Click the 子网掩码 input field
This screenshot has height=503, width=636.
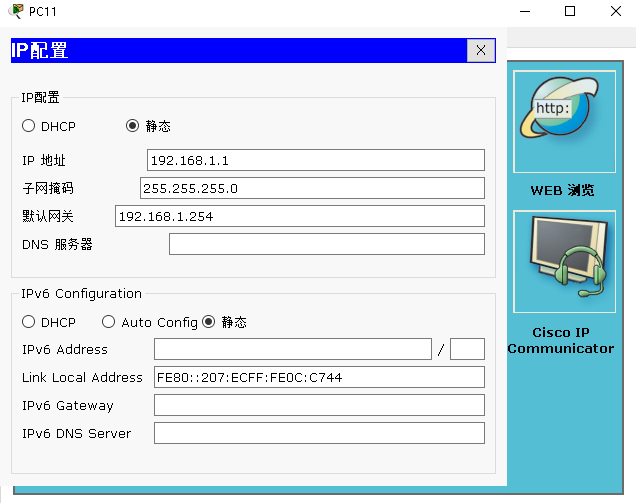[312, 188]
